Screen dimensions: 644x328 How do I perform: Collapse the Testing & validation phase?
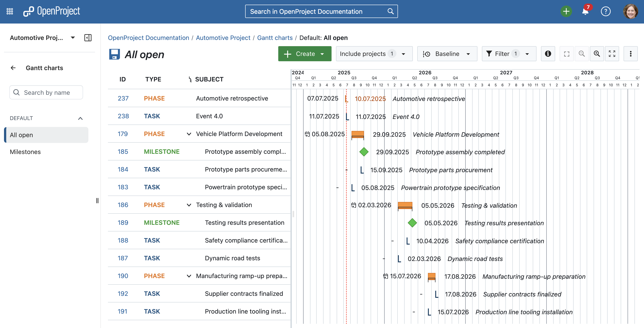coord(189,205)
